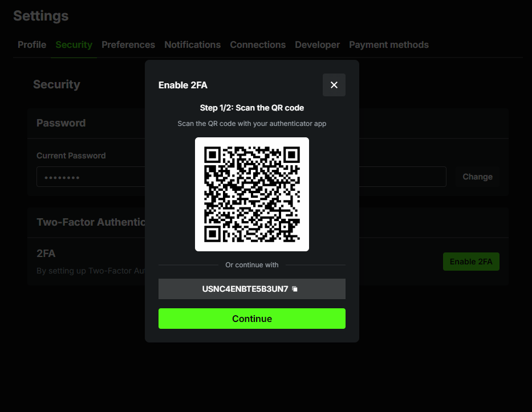Focus the Current Password field
The image size is (532, 412).
tap(241, 177)
